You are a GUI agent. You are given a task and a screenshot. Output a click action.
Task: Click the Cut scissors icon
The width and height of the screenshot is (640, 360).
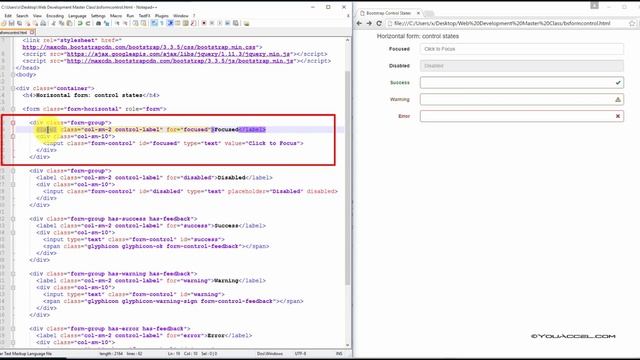[x=54, y=23]
